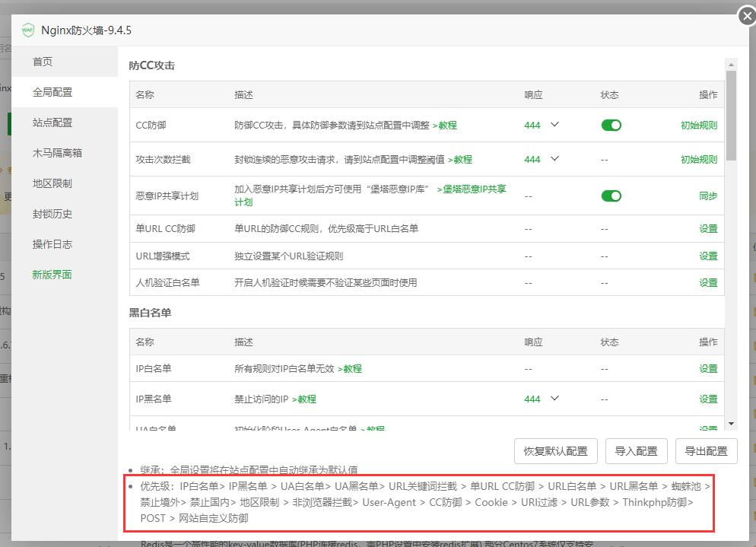Select the URL增强模式 name cell
The width and height of the screenshot is (756, 547).
(163, 256)
